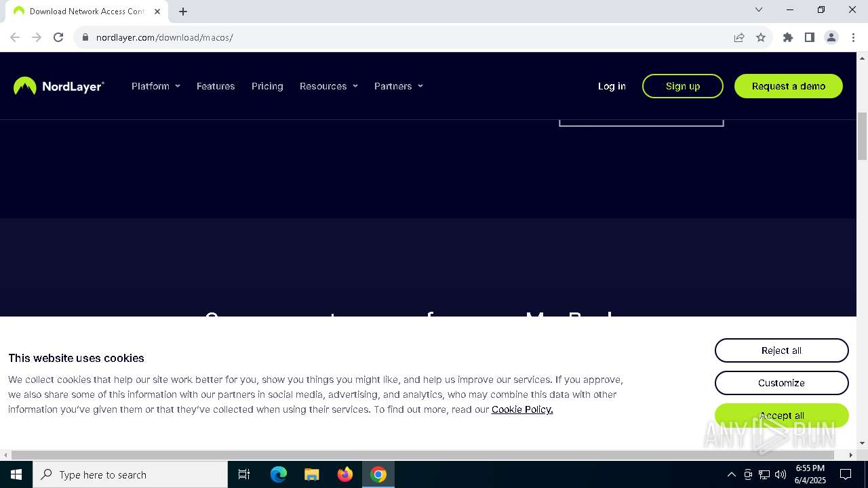
Task: Show hidden system tray icons
Action: click(731, 474)
